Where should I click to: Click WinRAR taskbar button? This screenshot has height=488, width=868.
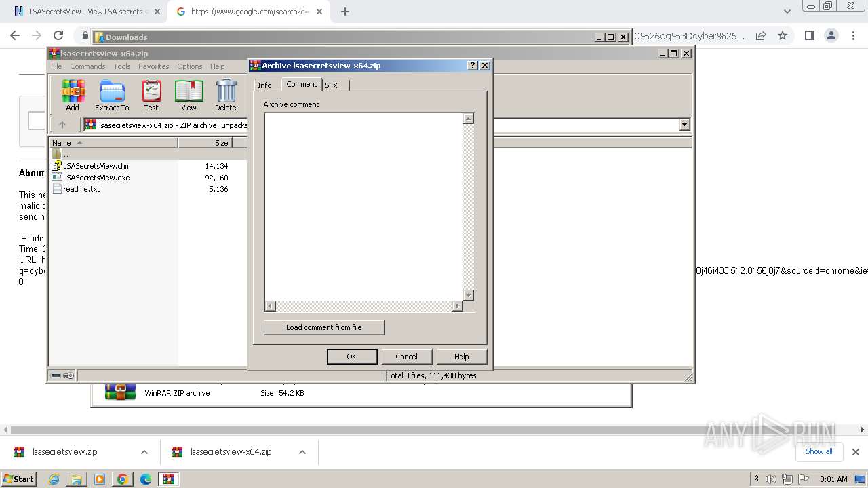coord(168,479)
